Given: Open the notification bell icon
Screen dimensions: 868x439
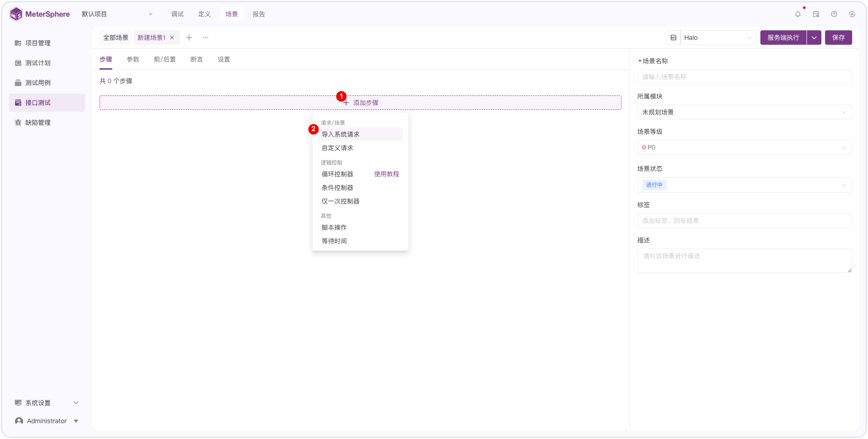Looking at the screenshot, I should (798, 14).
